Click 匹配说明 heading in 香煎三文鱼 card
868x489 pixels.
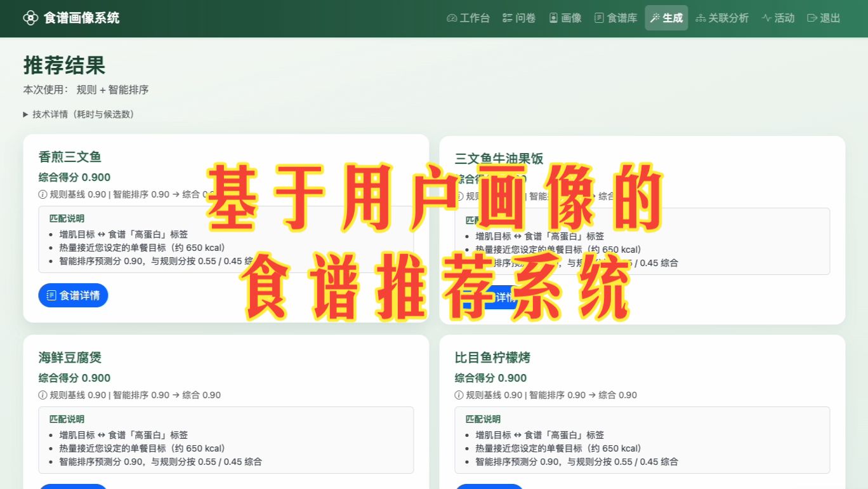click(x=67, y=218)
